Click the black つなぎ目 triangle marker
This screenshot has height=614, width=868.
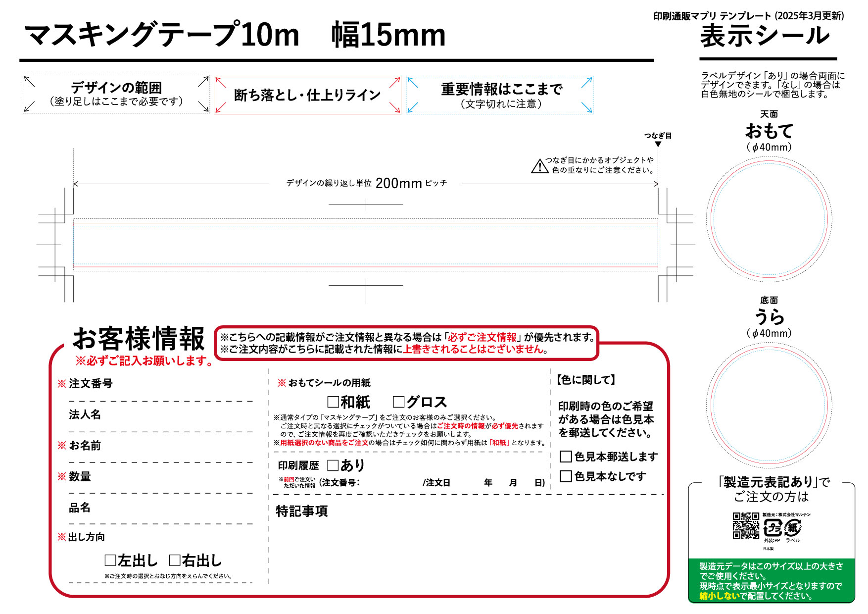(x=658, y=144)
